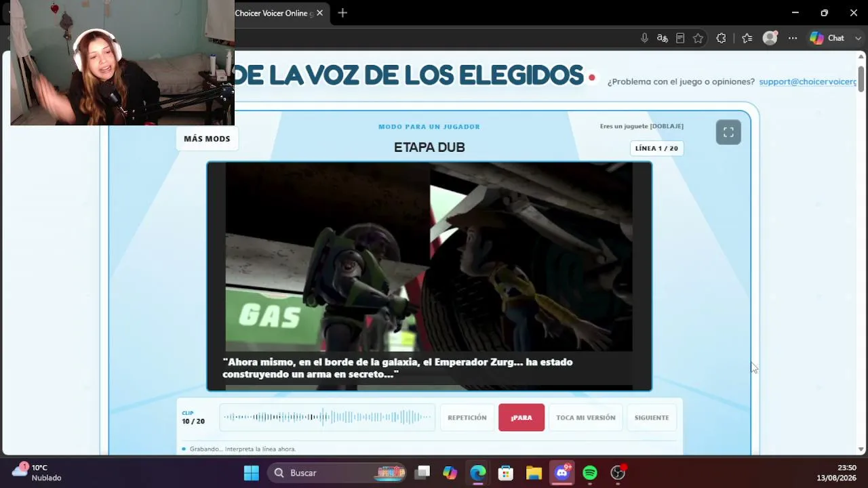
Task: Click the MÁS MODS button
Action: (207, 138)
